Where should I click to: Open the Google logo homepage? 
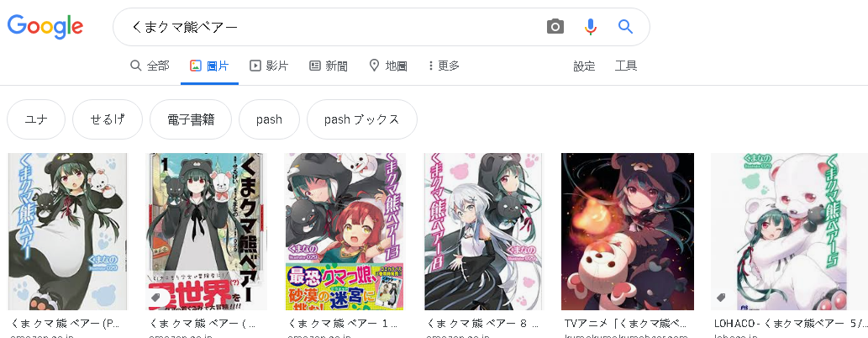pyautogui.click(x=45, y=27)
